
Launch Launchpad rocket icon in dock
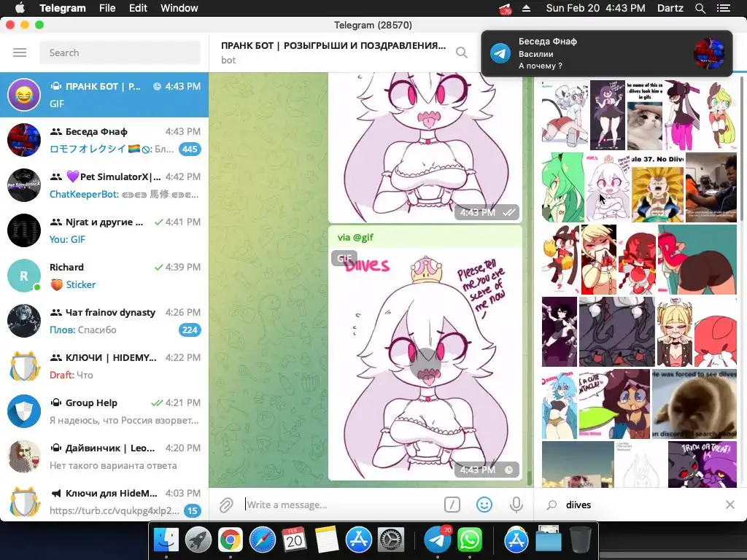[x=198, y=540]
